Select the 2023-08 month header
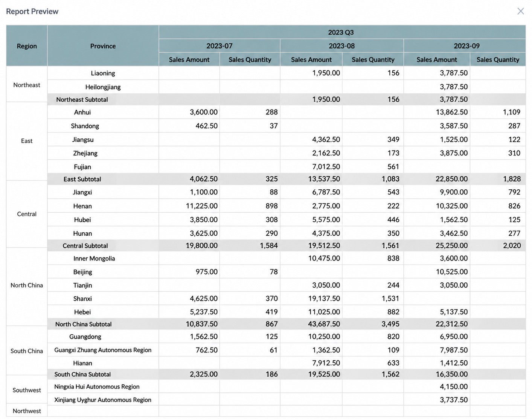This screenshot has height=419, width=532. click(x=342, y=46)
